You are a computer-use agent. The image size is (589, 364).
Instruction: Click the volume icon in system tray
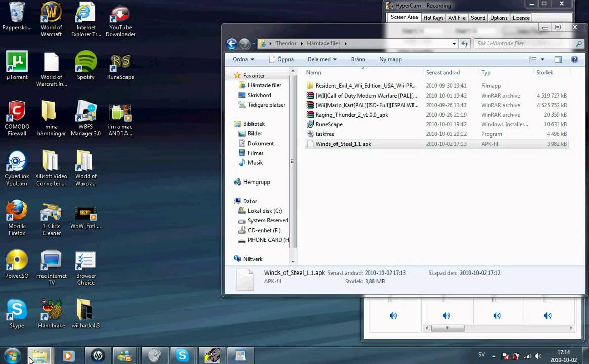coord(538,356)
